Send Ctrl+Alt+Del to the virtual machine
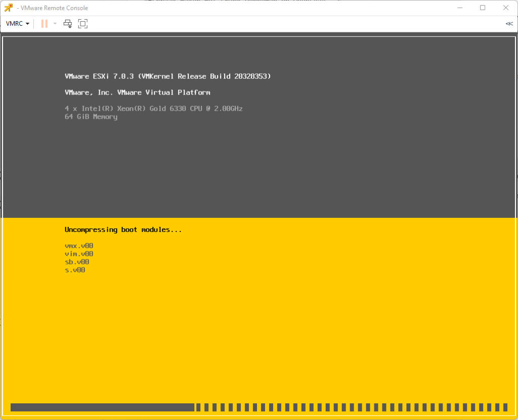This screenshot has width=518, height=420. coord(68,24)
